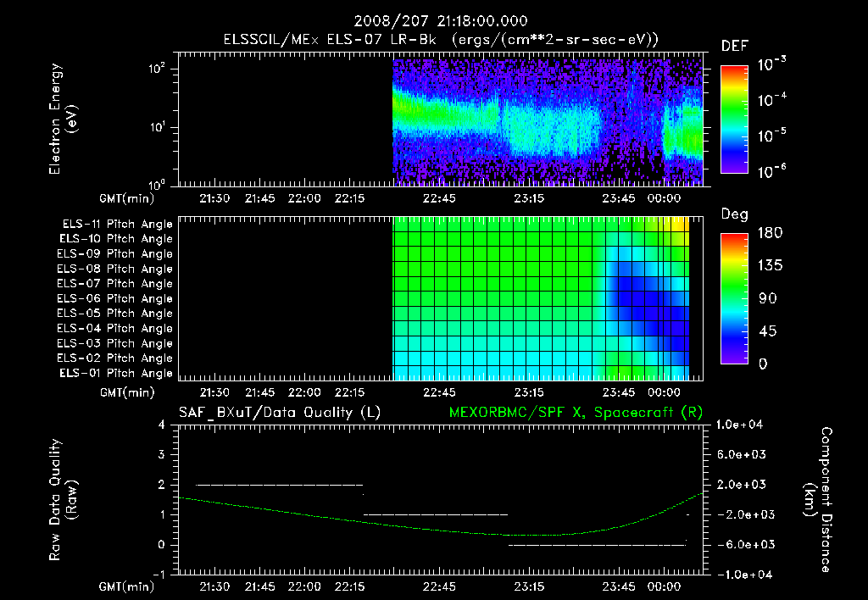
Task: Click 00:00 under the energy spectrogram
Action: [664, 198]
